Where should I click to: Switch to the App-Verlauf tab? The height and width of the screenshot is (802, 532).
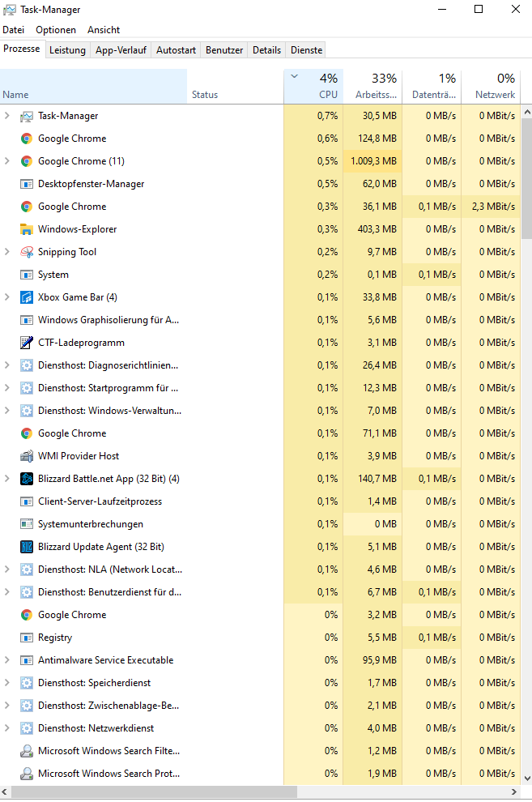click(121, 50)
